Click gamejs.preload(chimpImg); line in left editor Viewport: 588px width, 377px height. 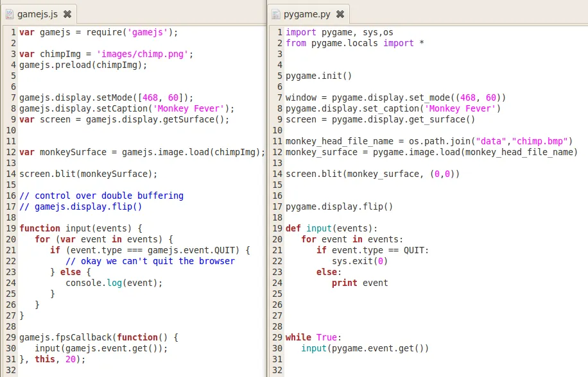point(83,65)
